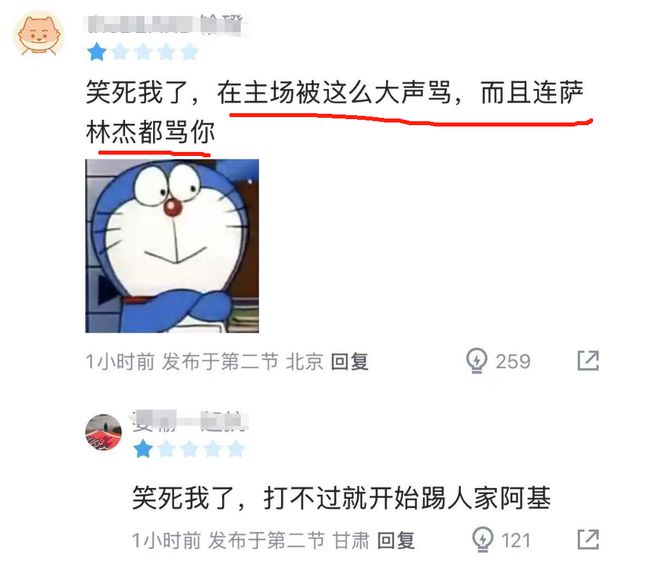Open the cat avatar of the first commenter
Image resolution: width=660 pixels, height=563 pixels.
click(x=39, y=35)
